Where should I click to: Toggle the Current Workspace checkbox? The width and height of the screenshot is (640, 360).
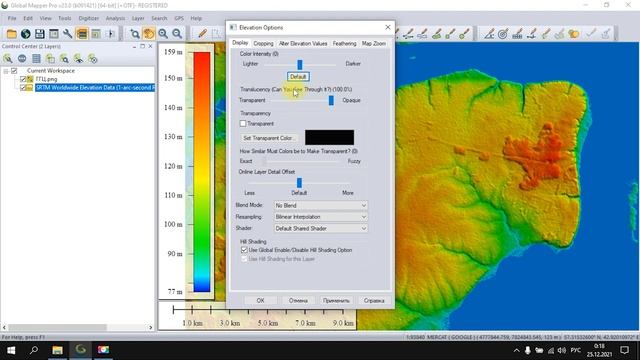[14, 71]
